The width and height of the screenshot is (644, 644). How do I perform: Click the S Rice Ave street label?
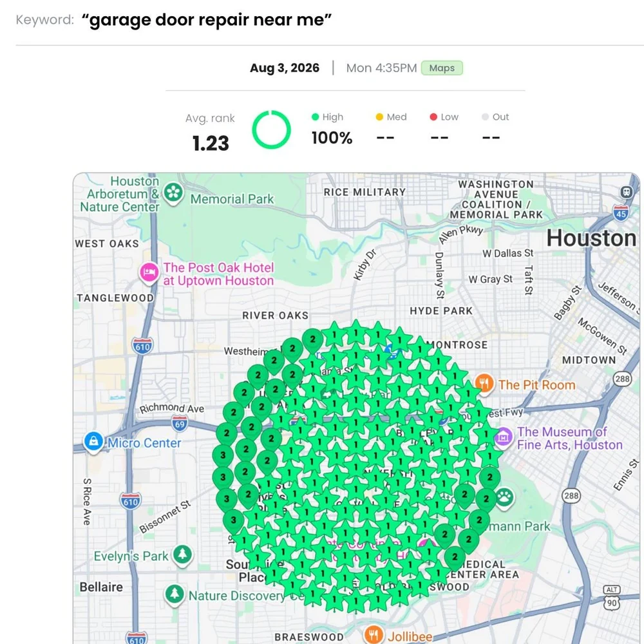pyautogui.click(x=87, y=502)
